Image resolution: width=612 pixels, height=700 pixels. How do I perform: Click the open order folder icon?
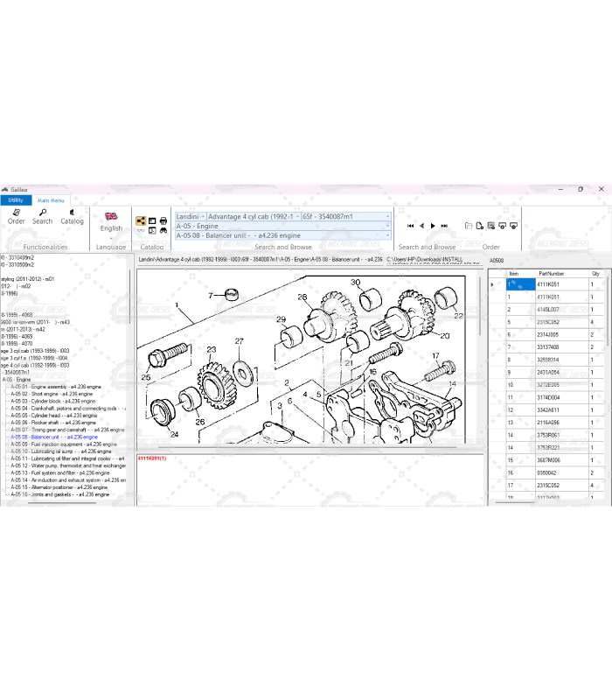[469, 226]
